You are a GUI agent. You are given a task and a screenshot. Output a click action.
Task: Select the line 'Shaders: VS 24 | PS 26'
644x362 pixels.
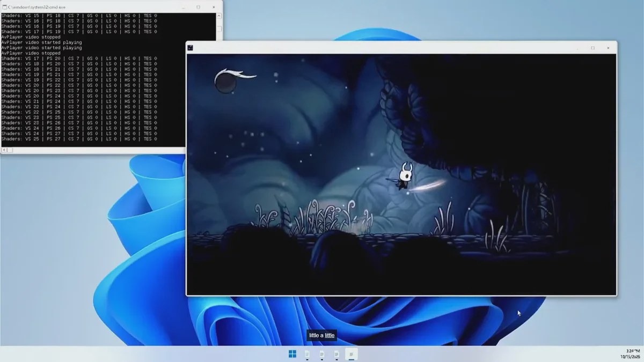point(79,128)
